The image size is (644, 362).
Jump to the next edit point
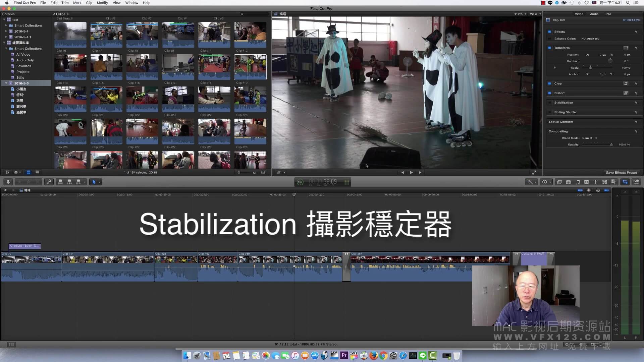[420, 173]
